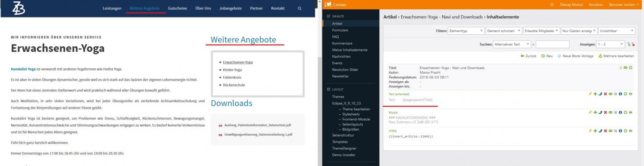The image size is (644, 166).
Task: Open Über Uns in the website navigation
Action: (203, 8)
